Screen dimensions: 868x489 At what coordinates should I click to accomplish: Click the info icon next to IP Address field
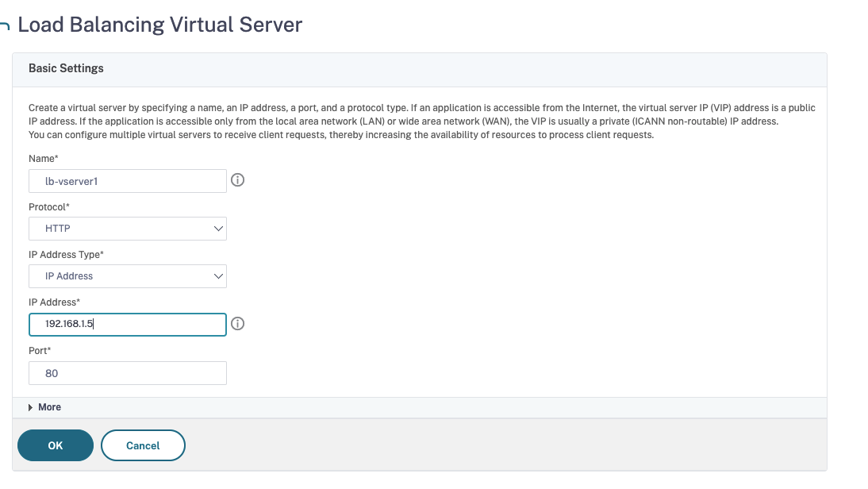pyautogui.click(x=237, y=323)
